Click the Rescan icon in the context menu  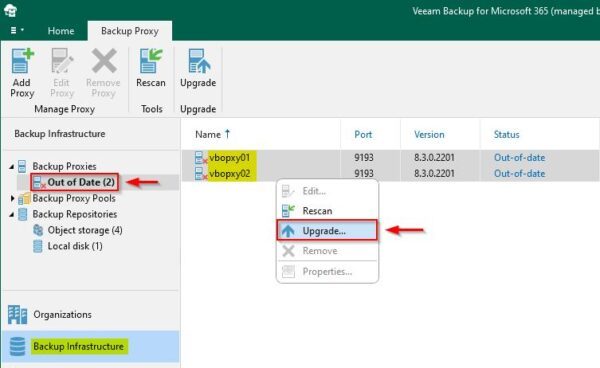(x=288, y=211)
